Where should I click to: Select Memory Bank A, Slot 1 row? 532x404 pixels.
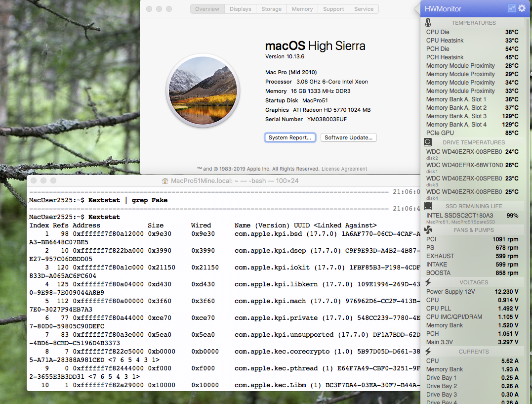click(472, 99)
